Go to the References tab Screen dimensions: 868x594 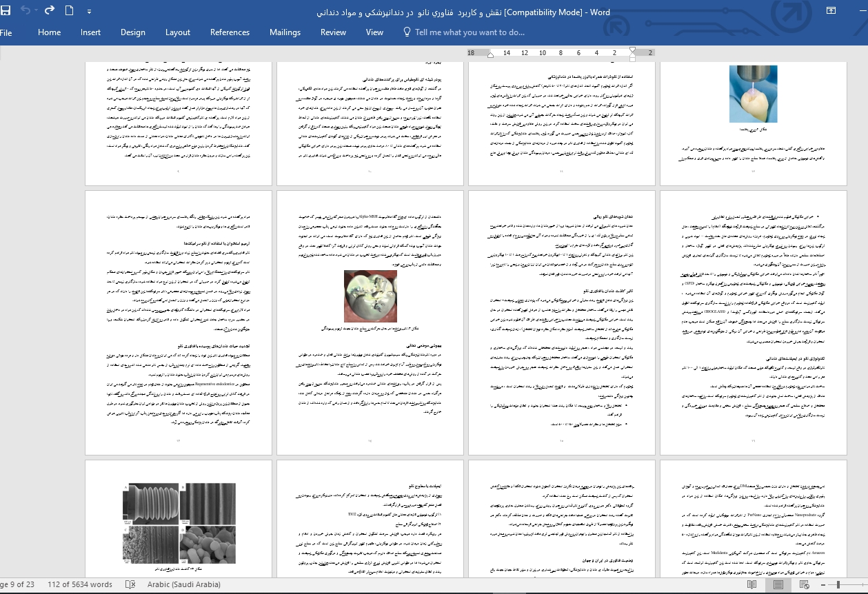(230, 32)
